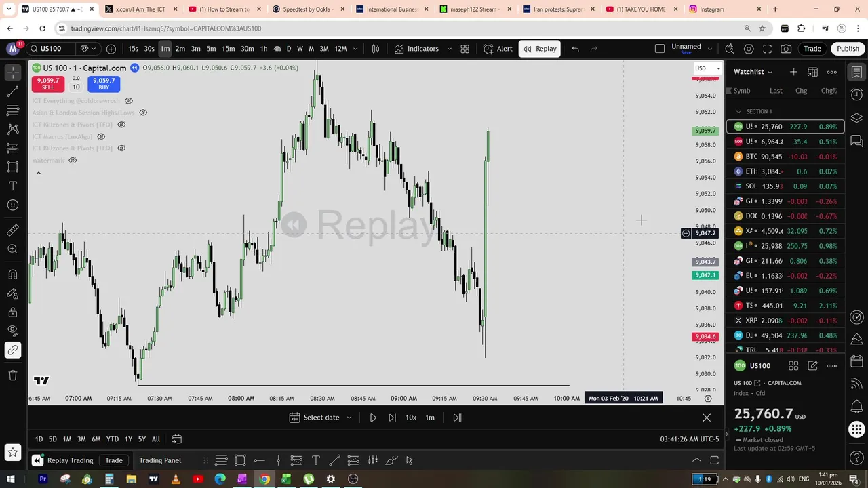
Task: Open the Select date replay dropdown
Action: click(x=321, y=418)
